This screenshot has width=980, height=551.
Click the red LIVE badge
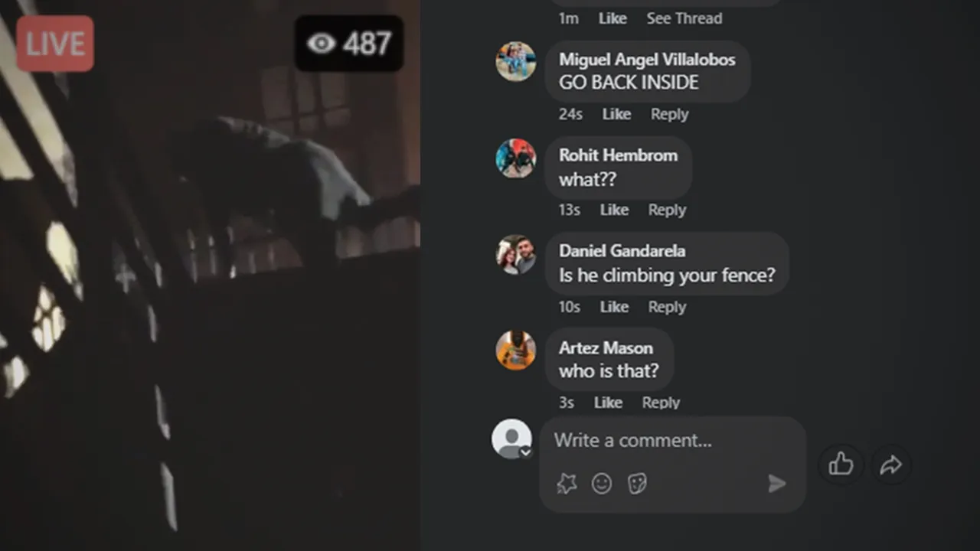click(55, 44)
